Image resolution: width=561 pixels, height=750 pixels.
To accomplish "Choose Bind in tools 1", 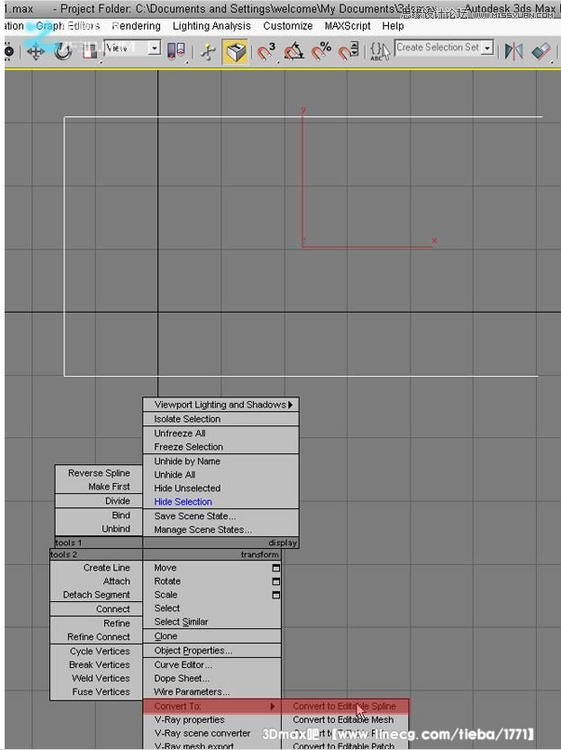I will click(x=99, y=515).
